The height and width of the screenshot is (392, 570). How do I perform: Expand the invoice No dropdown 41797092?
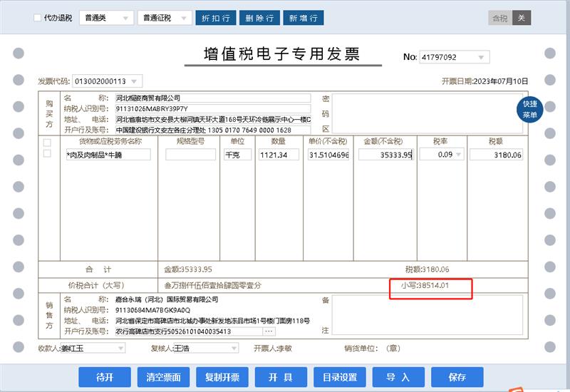tap(482, 57)
